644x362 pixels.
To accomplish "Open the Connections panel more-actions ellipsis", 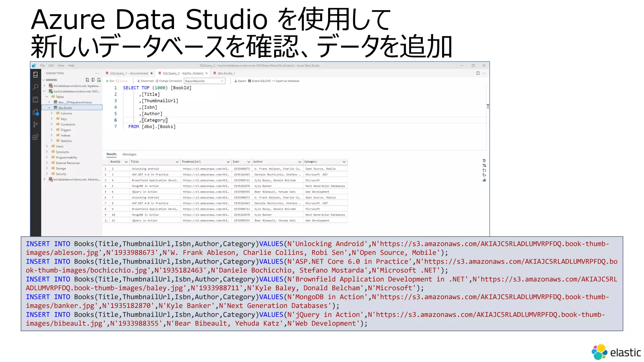I will 97,73.
